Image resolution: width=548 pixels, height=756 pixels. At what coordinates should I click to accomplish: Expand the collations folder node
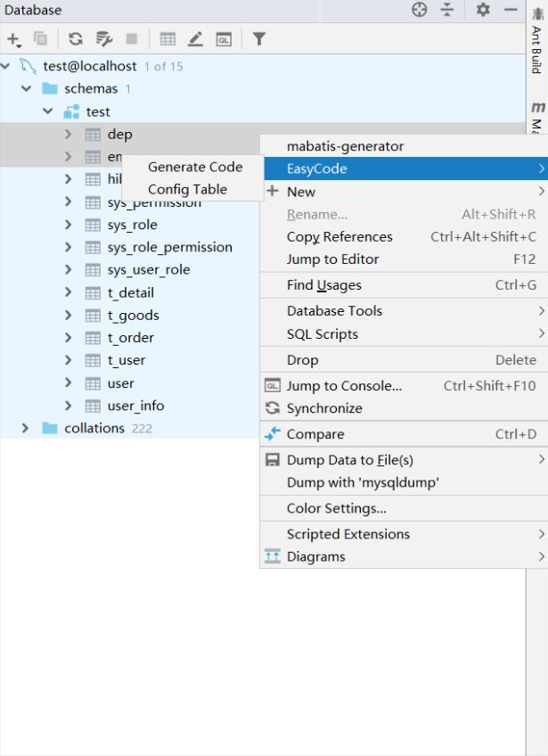(25, 429)
